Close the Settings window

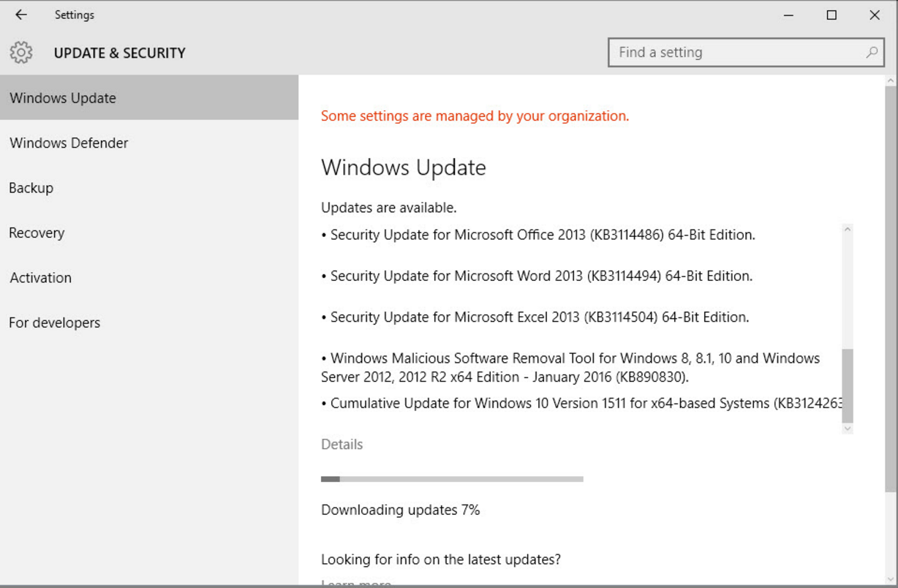pos(875,15)
